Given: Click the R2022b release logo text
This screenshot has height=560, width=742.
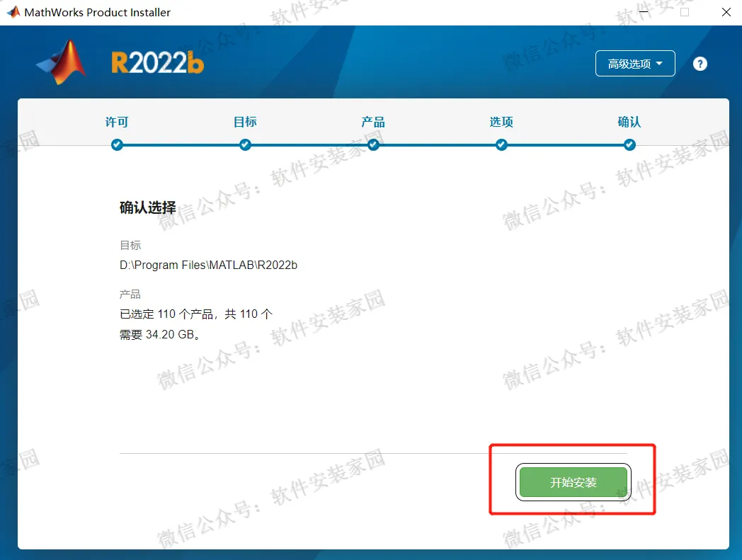Looking at the screenshot, I should pyautogui.click(x=158, y=63).
